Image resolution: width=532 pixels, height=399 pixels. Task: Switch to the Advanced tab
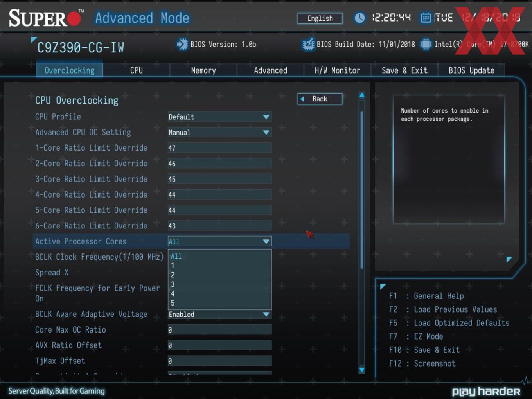[270, 70]
